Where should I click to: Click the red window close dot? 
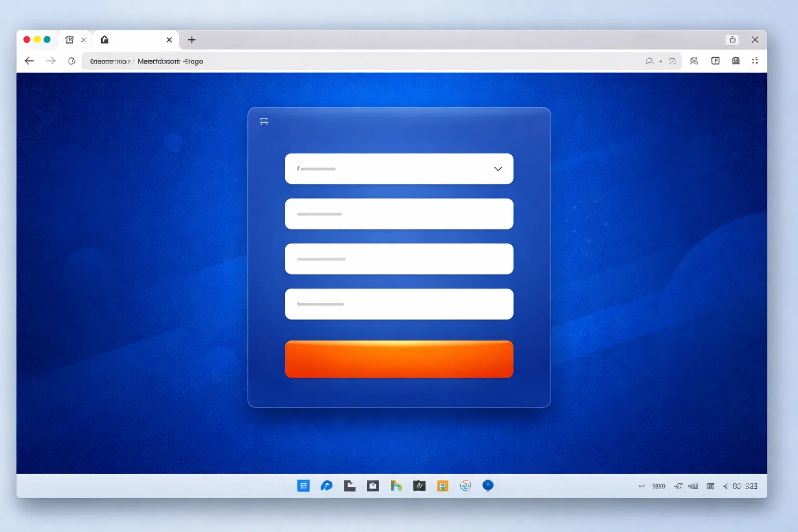coord(26,39)
